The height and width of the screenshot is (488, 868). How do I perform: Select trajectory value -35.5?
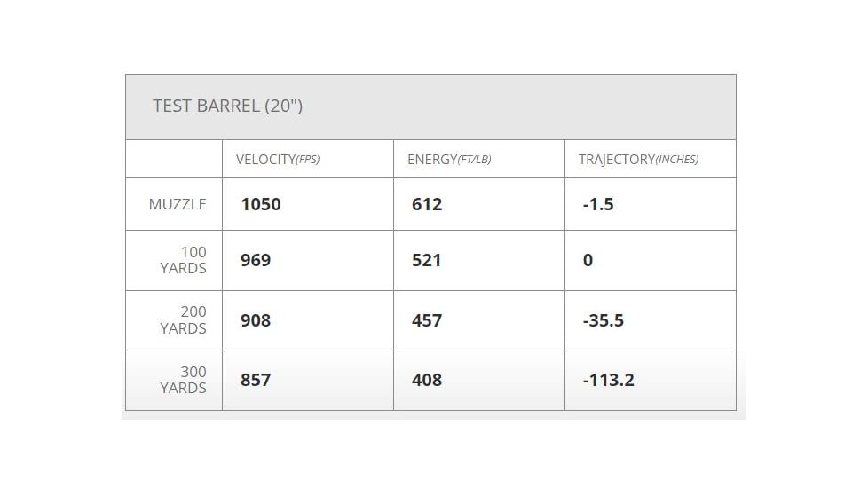coord(603,320)
